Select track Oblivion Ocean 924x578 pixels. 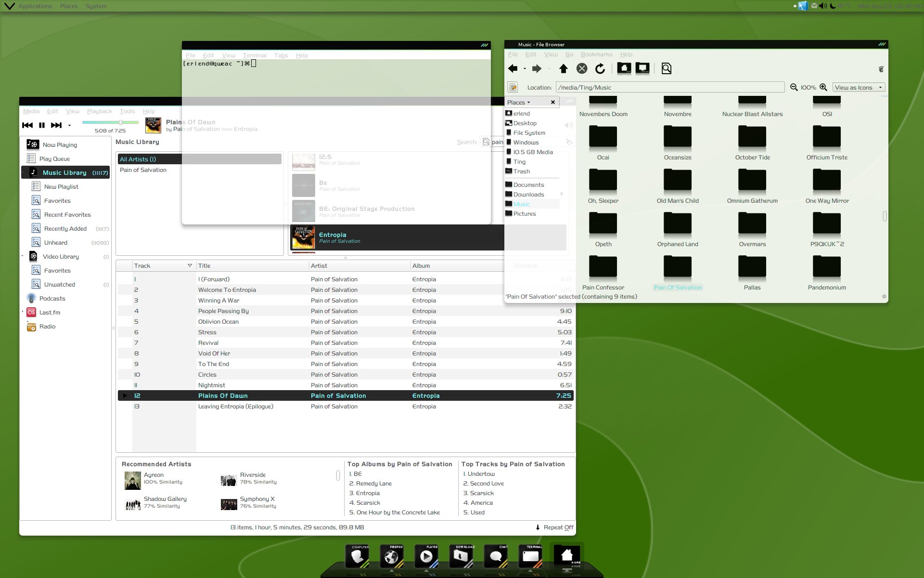click(x=346, y=322)
